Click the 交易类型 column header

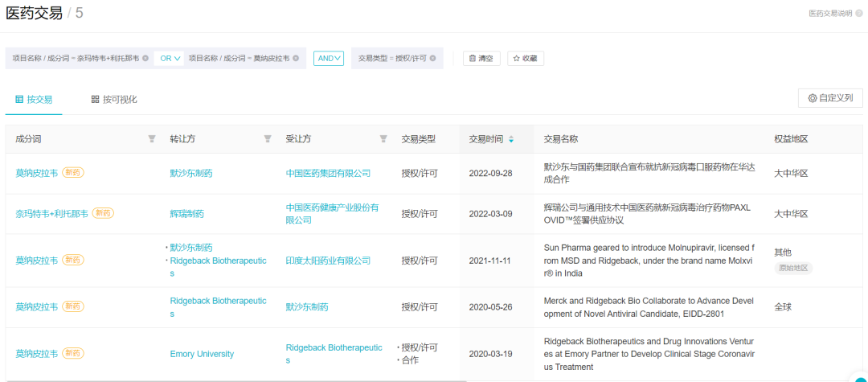(419, 139)
